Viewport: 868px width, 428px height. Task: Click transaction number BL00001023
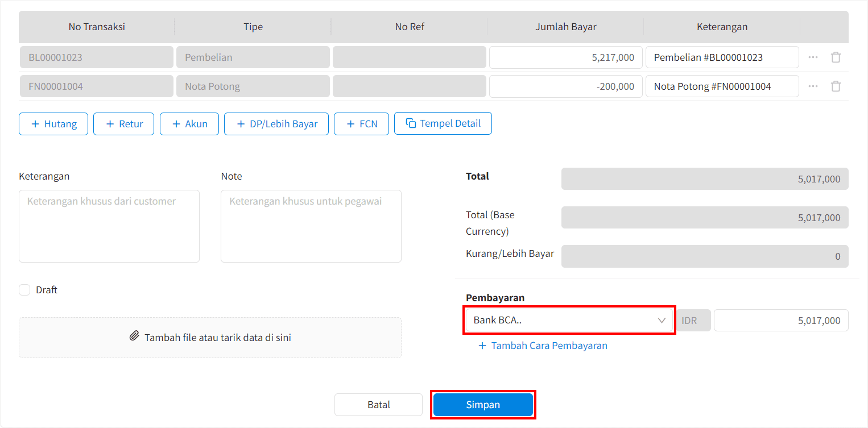pyautogui.click(x=97, y=57)
